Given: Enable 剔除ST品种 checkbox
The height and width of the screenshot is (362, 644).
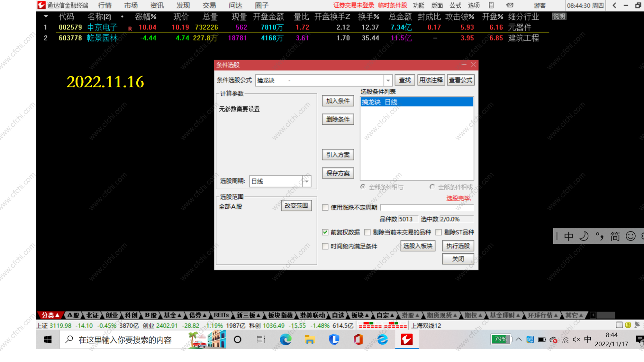Looking at the screenshot, I should 439,232.
